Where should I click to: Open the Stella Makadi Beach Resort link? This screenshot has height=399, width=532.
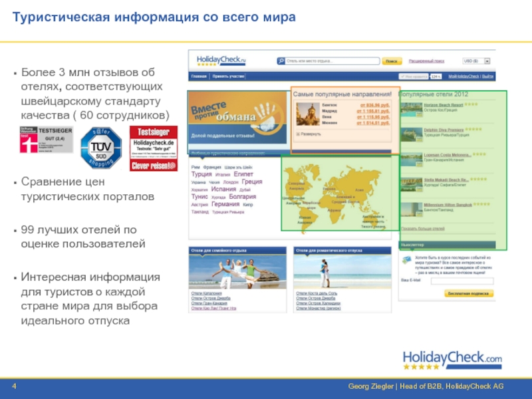coord(446,180)
